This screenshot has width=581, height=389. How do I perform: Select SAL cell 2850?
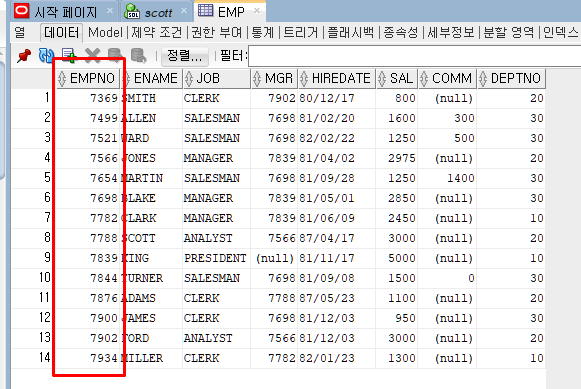pyautogui.click(x=397, y=198)
